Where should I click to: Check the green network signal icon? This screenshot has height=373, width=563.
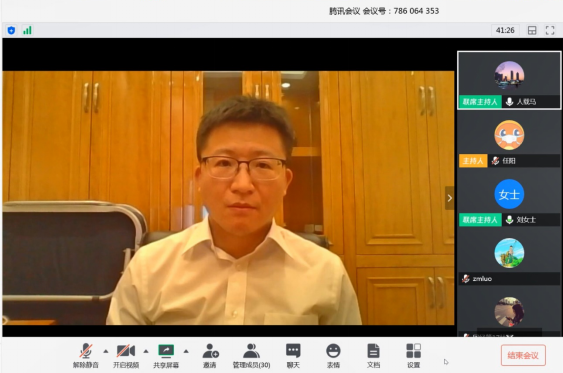(27, 30)
